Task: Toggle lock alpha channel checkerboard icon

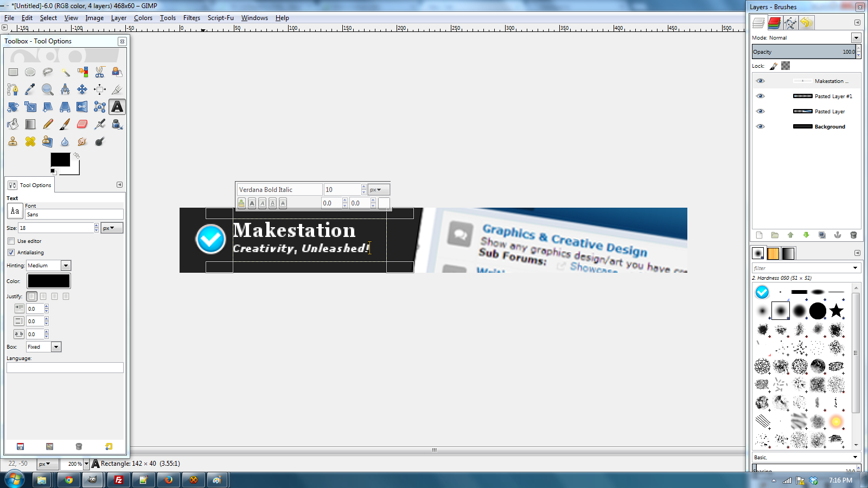Action: 786,66
